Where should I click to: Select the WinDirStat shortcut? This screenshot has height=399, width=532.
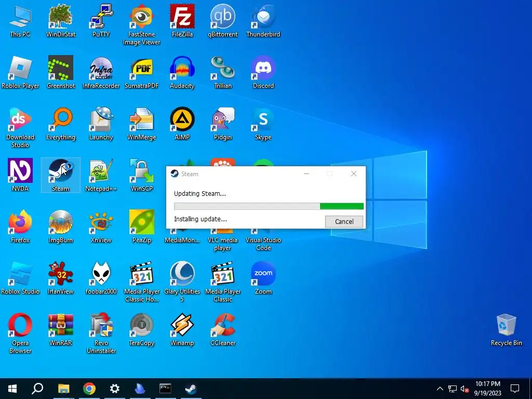(61, 21)
